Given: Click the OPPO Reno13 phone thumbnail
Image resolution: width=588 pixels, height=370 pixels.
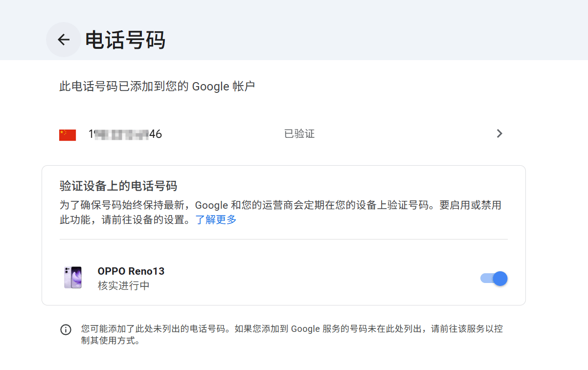Looking at the screenshot, I should tap(73, 278).
